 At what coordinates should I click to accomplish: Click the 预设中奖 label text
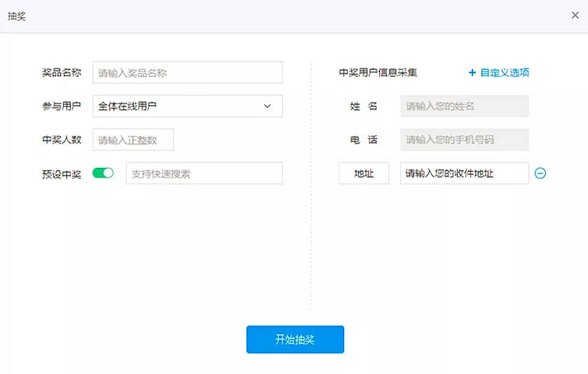click(61, 174)
